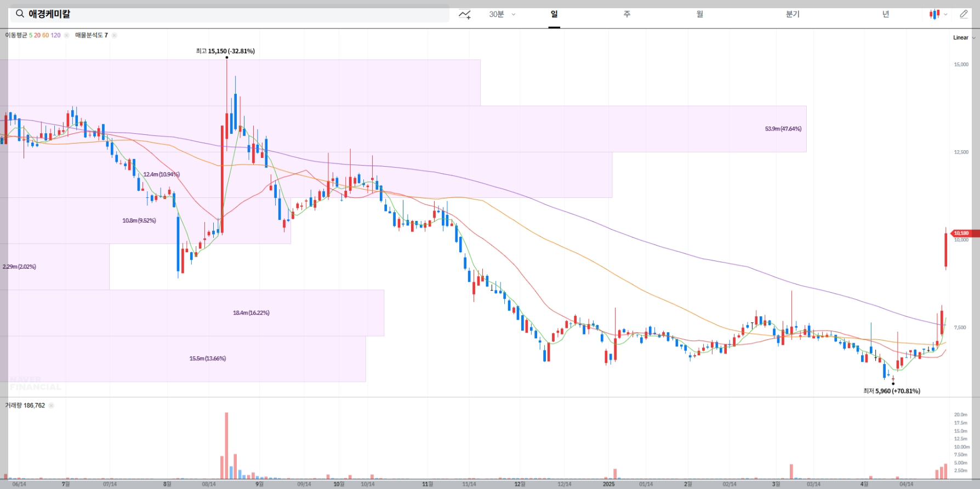Click the 7,500 price axis label

[960, 328]
